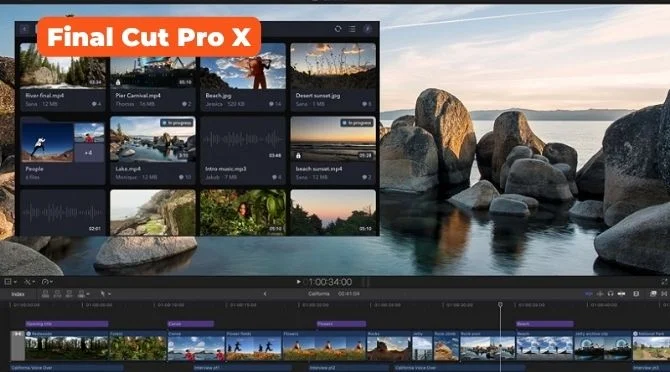Select the Jetty archive clip in the timeline
Screen dimensions: 670x372
(x=602, y=346)
